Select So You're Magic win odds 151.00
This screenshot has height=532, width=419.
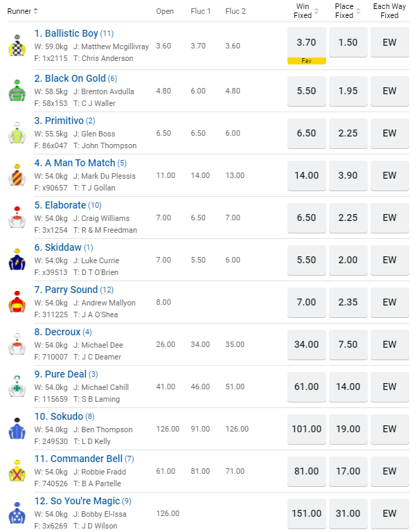point(306,513)
